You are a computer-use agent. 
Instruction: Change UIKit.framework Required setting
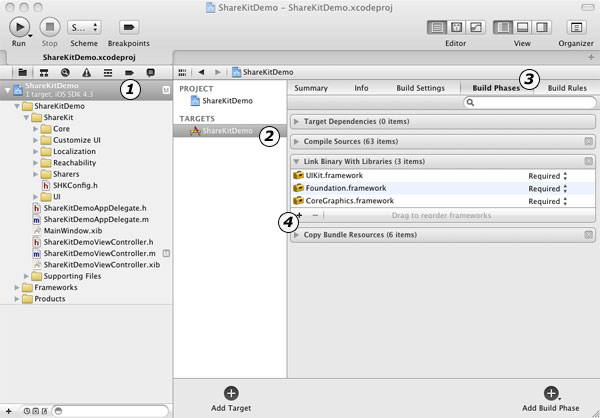click(548, 176)
